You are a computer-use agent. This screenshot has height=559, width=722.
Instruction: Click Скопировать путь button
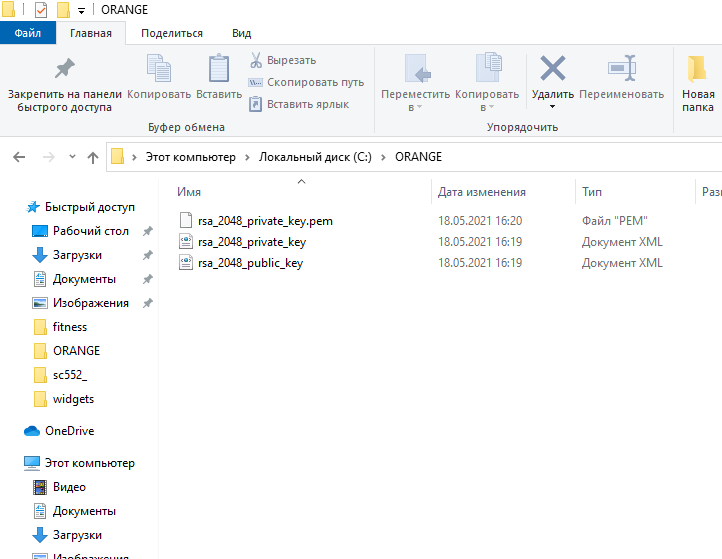point(307,82)
